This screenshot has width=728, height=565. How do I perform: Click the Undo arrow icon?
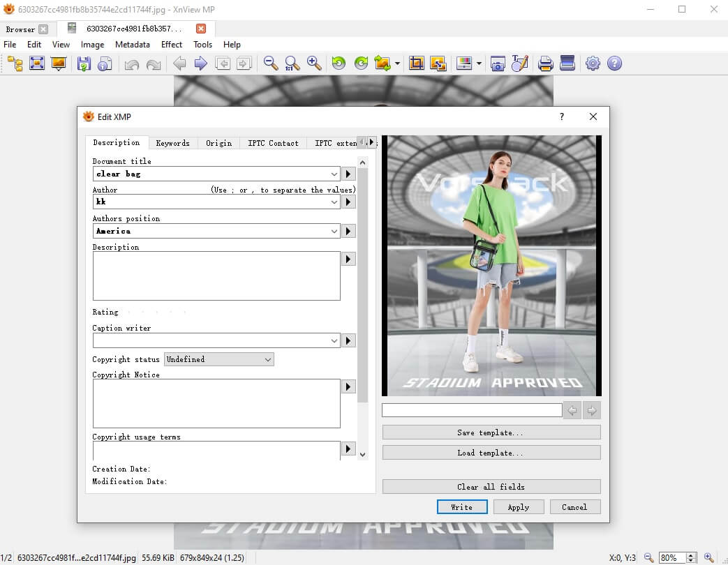point(132,63)
